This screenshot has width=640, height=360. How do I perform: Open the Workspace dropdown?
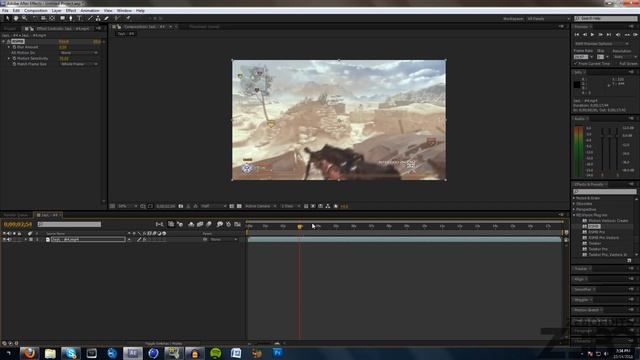pos(548,19)
